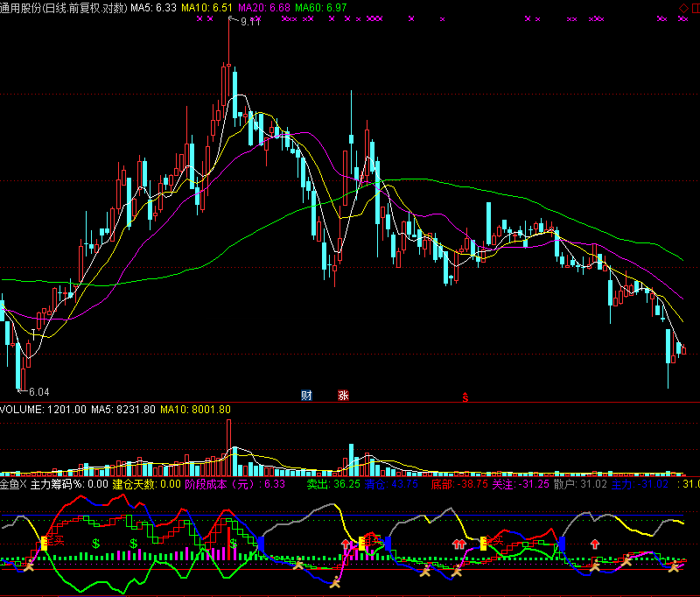This screenshot has height=597, width=700.
Task: Click the 阶段成本（元）: 6.33 value
Action: (x=234, y=484)
